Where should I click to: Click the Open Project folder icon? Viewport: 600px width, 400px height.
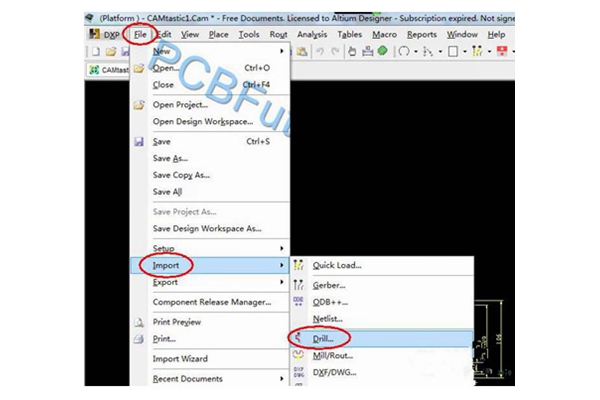(x=139, y=105)
